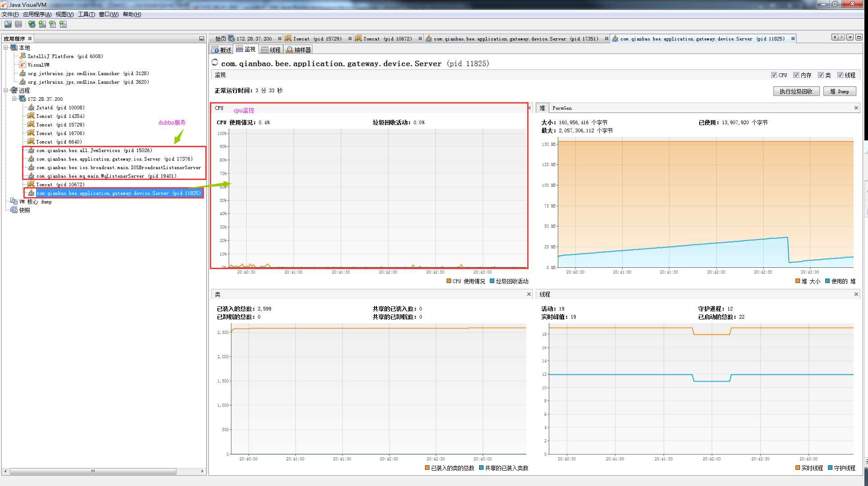This screenshot has height=486, width=868.
Task: Uncheck the 内存 monitor checkbox
Action: tap(796, 75)
